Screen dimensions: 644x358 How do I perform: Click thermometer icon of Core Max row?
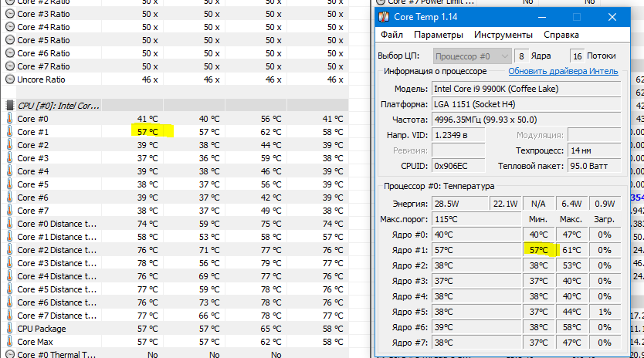point(9,342)
